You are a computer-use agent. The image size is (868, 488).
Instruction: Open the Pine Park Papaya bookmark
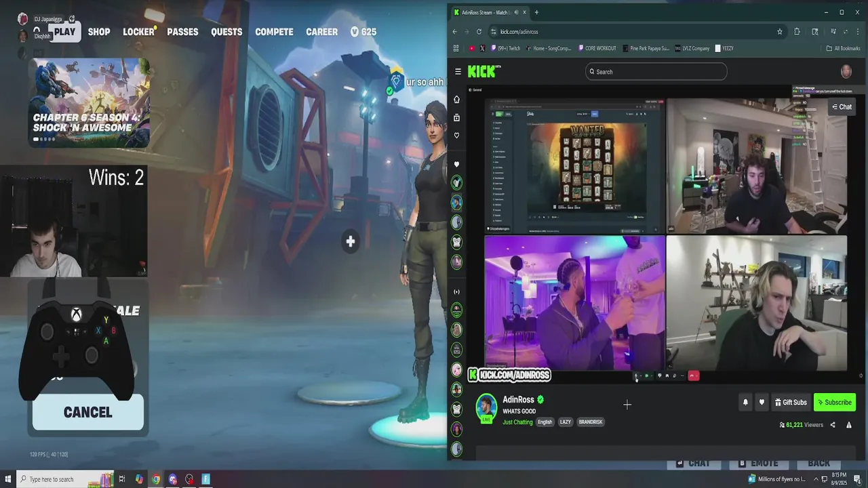645,49
